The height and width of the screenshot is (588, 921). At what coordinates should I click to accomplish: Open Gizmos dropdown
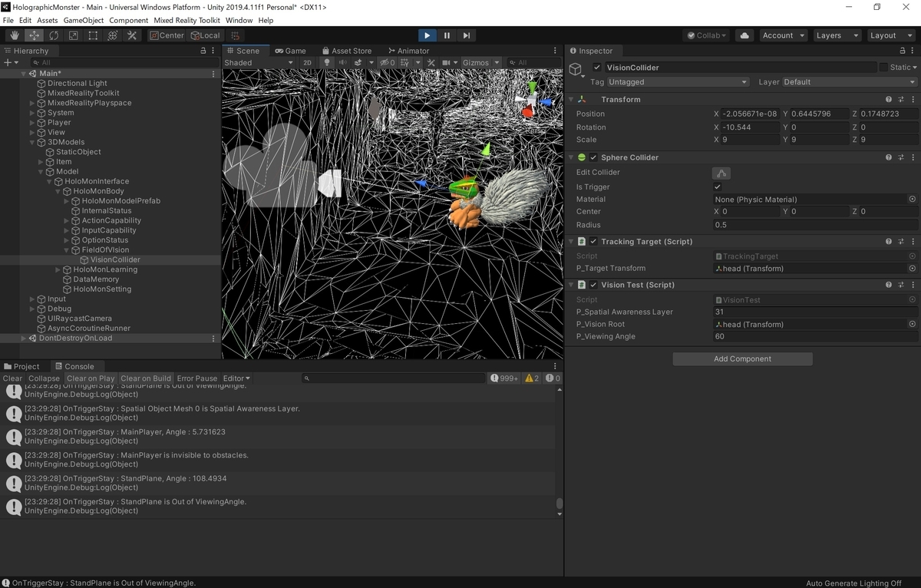point(480,62)
